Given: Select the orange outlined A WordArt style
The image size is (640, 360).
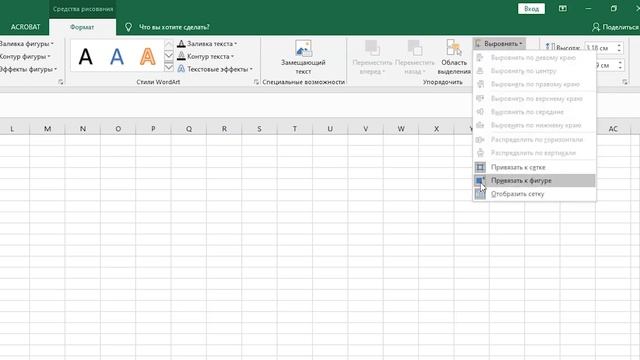Looking at the screenshot, I should click(147, 56).
